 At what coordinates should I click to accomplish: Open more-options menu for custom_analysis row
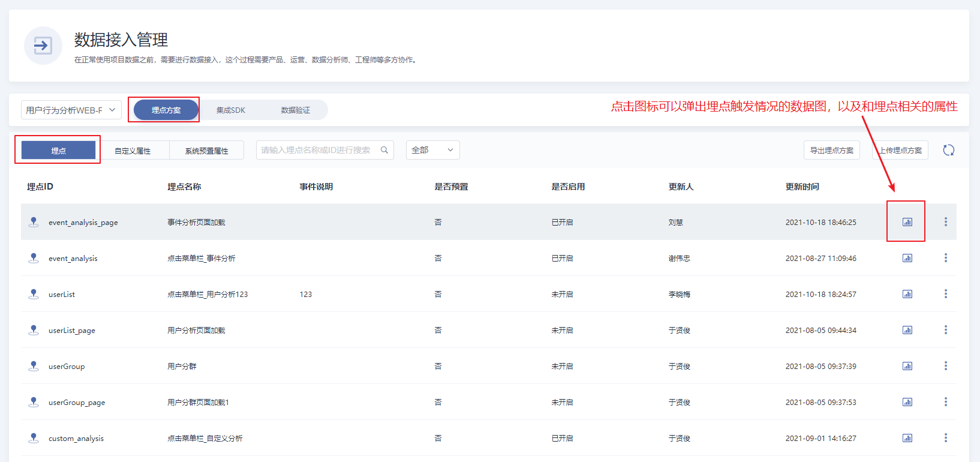pyautogui.click(x=946, y=438)
